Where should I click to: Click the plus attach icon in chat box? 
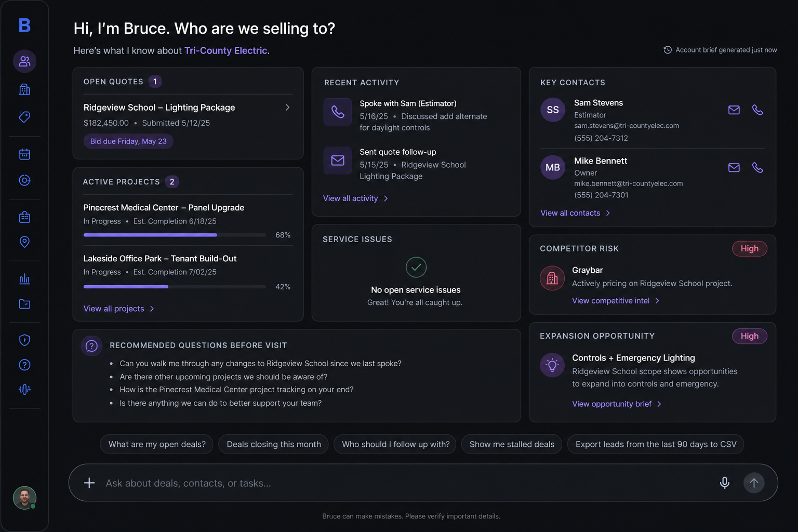point(89,483)
